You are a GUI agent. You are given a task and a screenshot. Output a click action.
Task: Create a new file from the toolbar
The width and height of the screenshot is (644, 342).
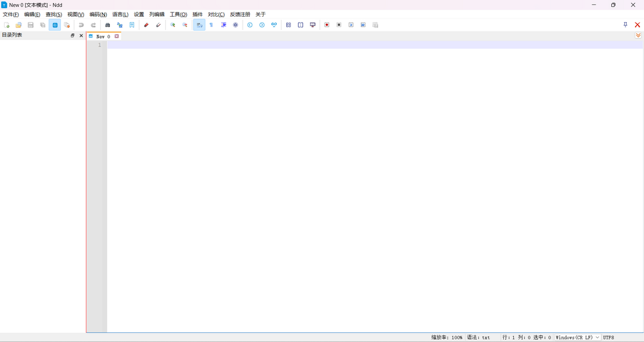[x=7, y=25]
